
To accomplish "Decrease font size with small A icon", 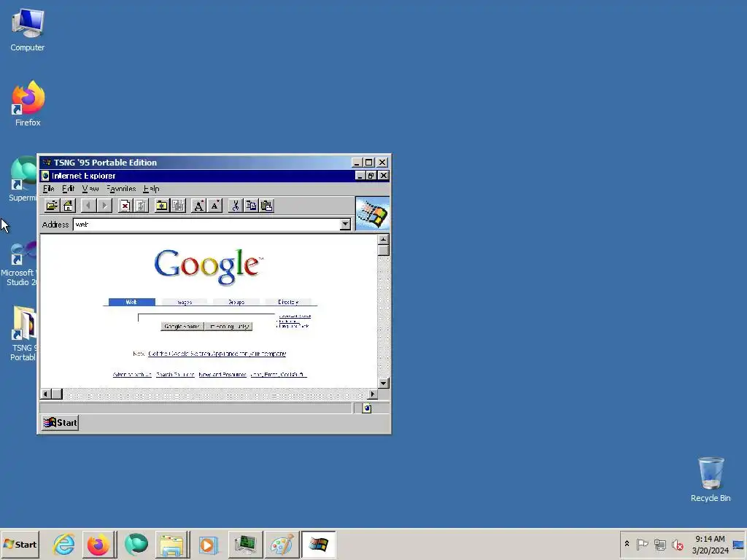I will click(215, 206).
